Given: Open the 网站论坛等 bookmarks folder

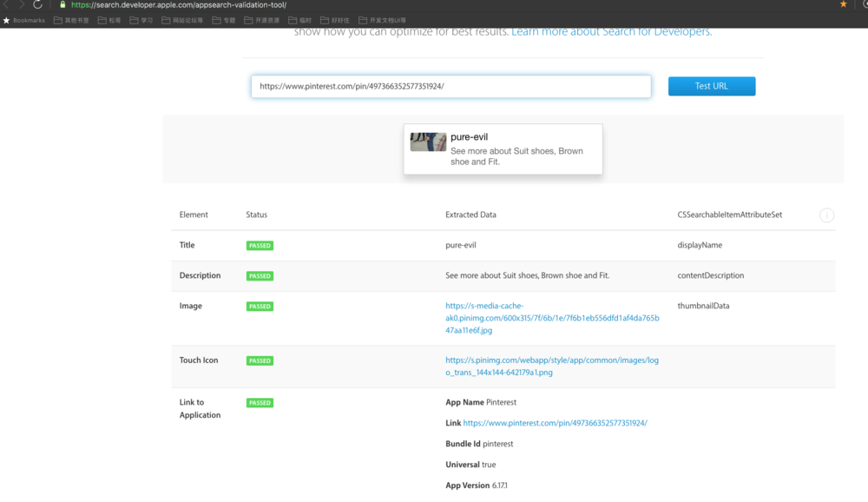Looking at the screenshot, I should click(182, 21).
